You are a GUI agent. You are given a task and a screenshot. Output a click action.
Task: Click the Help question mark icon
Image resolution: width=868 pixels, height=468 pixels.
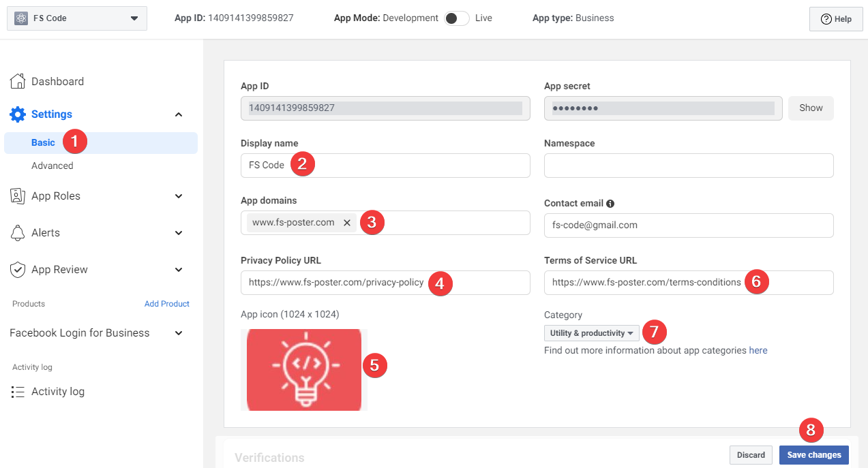[x=826, y=19]
